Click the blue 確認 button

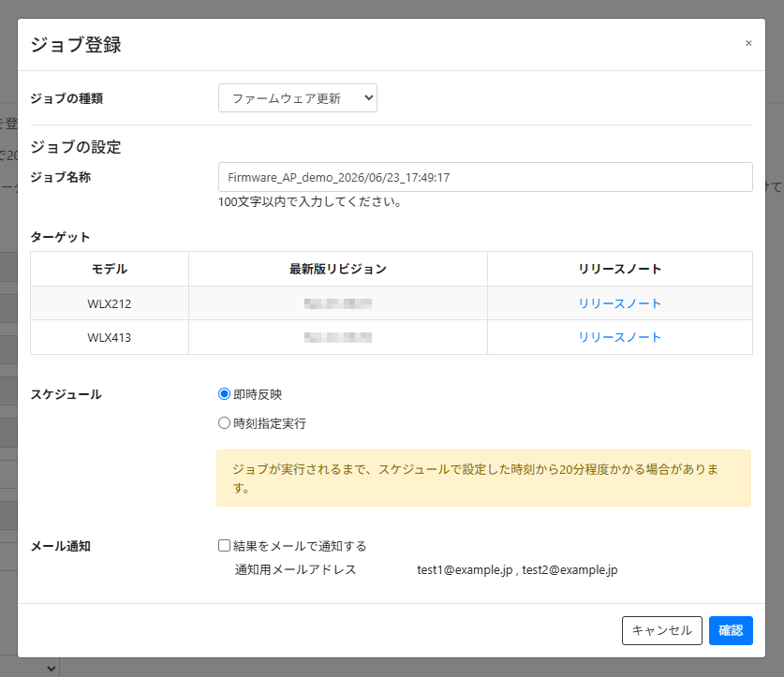(731, 630)
